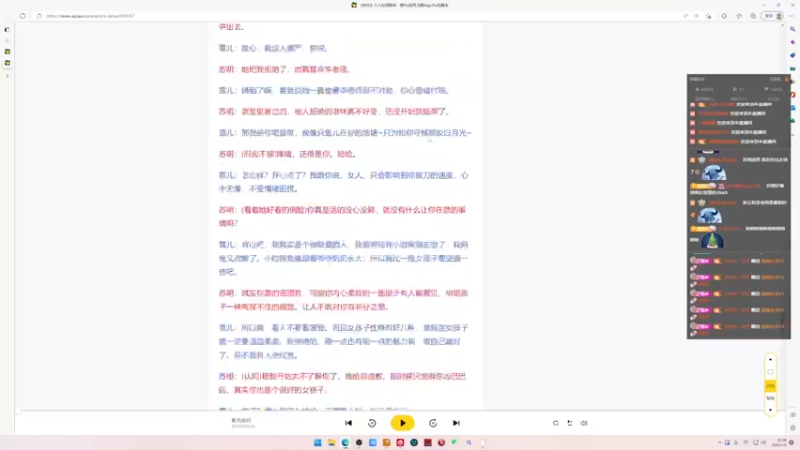The height and width of the screenshot is (450, 800).
Task: Open the Windows Start menu
Action: tap(317, 442)
